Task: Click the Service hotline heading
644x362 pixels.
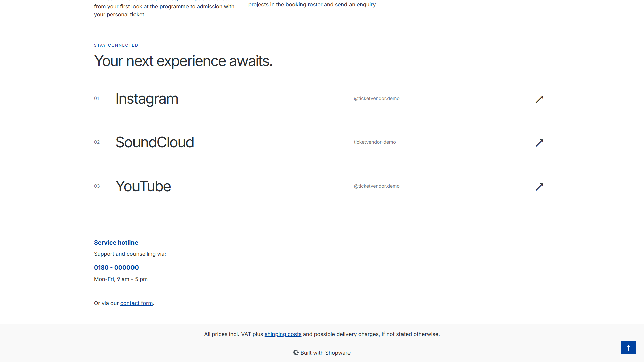Action: [x=116, y=242]
